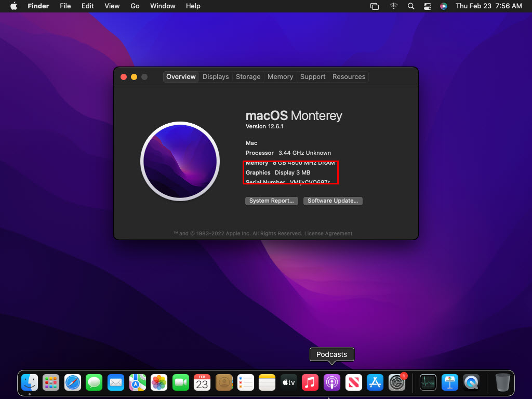Launch Safari from the Dock
This screenshot has width=532, height=399.
[73, 383]
